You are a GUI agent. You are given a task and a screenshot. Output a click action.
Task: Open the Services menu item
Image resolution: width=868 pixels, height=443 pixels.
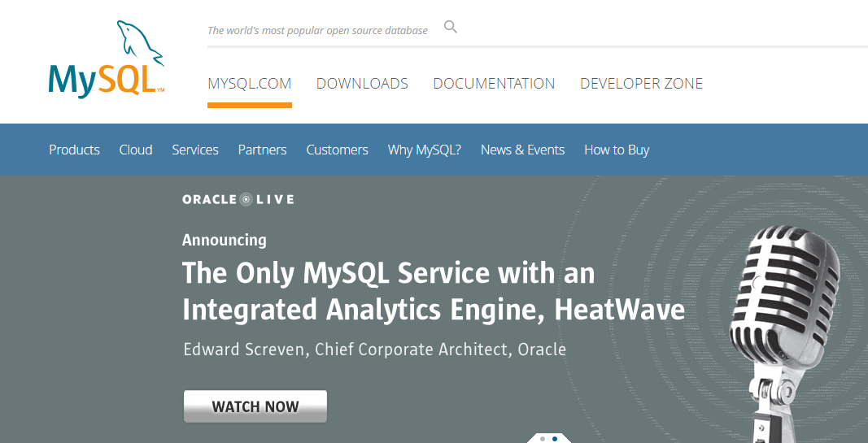pyautogui.click(x=195, y=150)
